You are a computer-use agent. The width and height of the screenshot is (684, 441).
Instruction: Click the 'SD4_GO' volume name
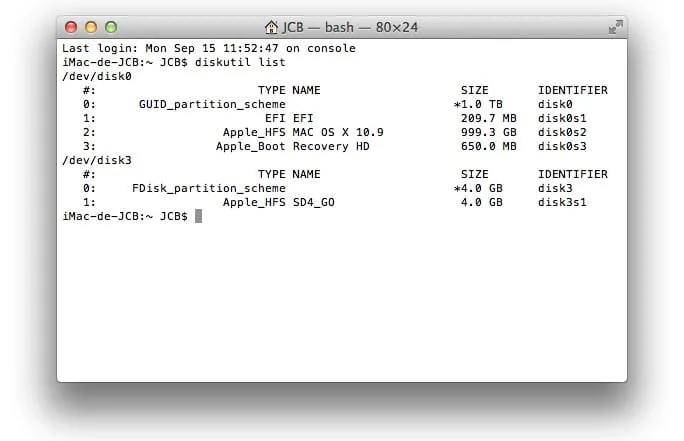pyautogui.click(x=314, y=202)
